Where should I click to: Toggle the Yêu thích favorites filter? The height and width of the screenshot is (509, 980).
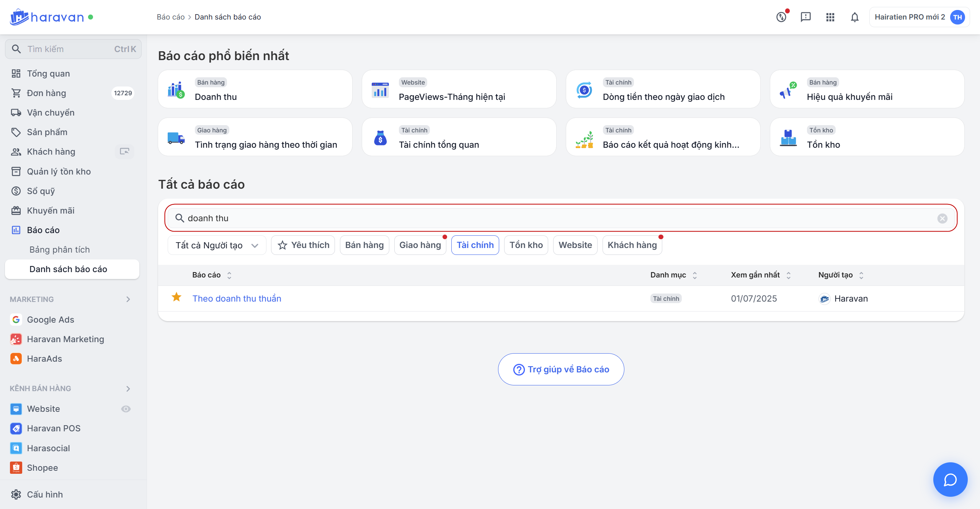tap(303, 245)
